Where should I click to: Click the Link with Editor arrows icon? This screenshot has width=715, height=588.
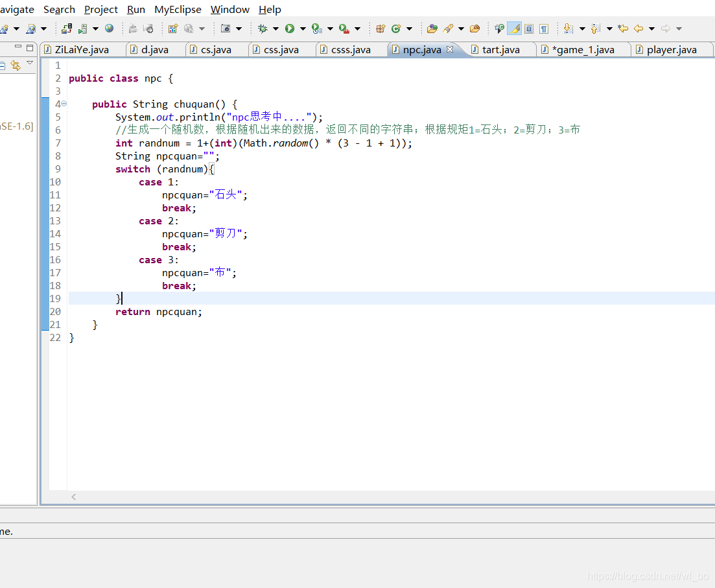pyautogui.click(x=16, y=65)
